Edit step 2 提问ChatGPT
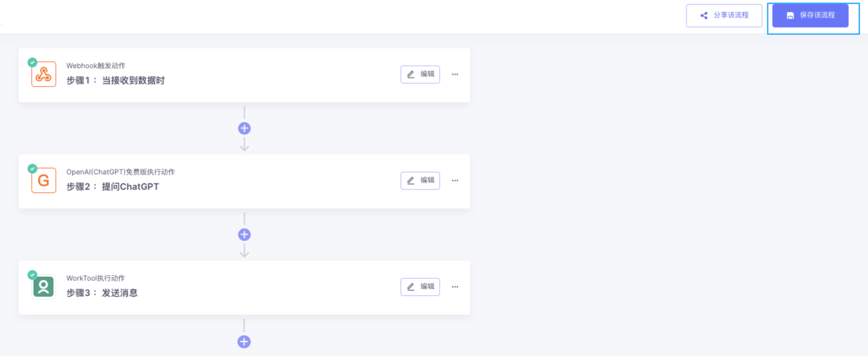 point(420,181)
